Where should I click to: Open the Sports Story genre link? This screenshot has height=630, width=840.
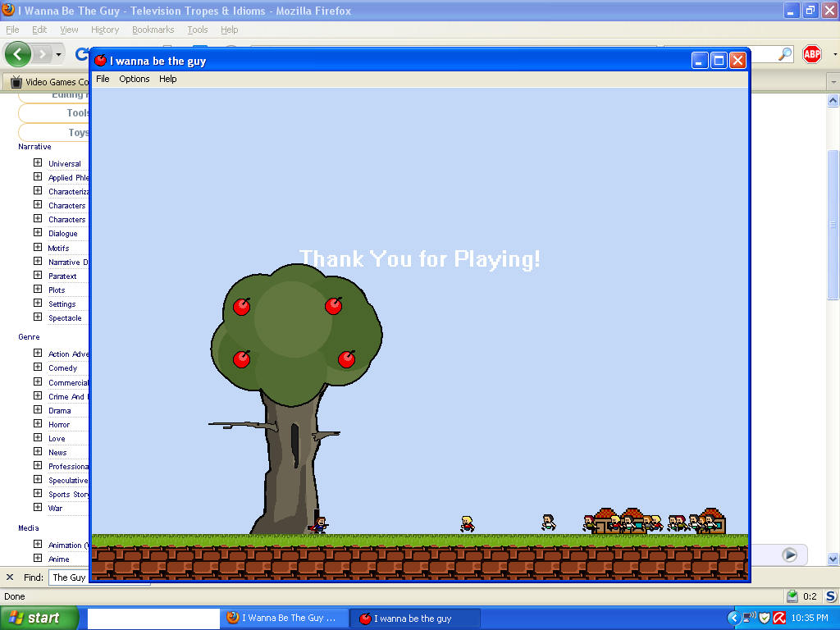click(69, 494)
